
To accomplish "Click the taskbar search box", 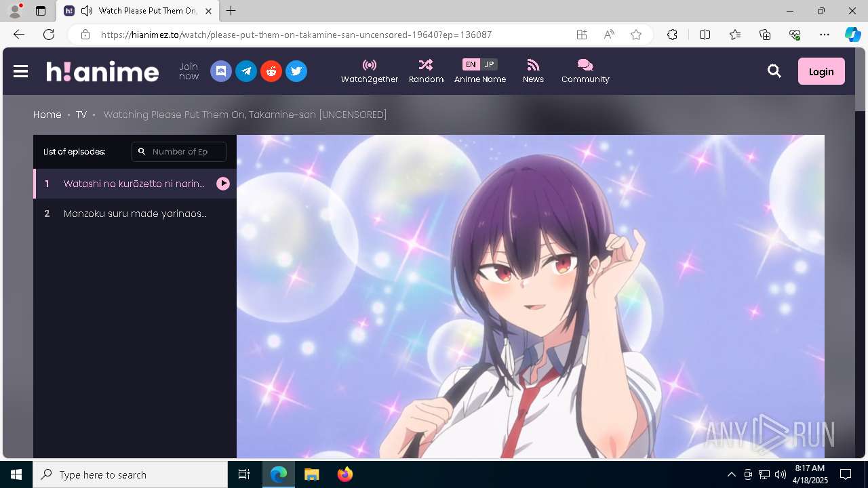I will (130, 474).
